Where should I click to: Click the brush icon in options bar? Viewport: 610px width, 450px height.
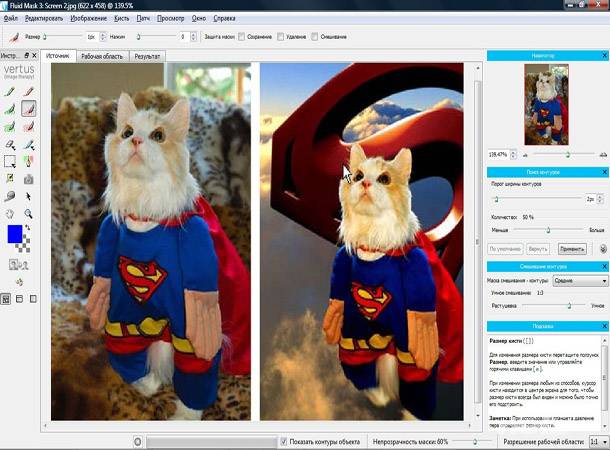point(14,37)
